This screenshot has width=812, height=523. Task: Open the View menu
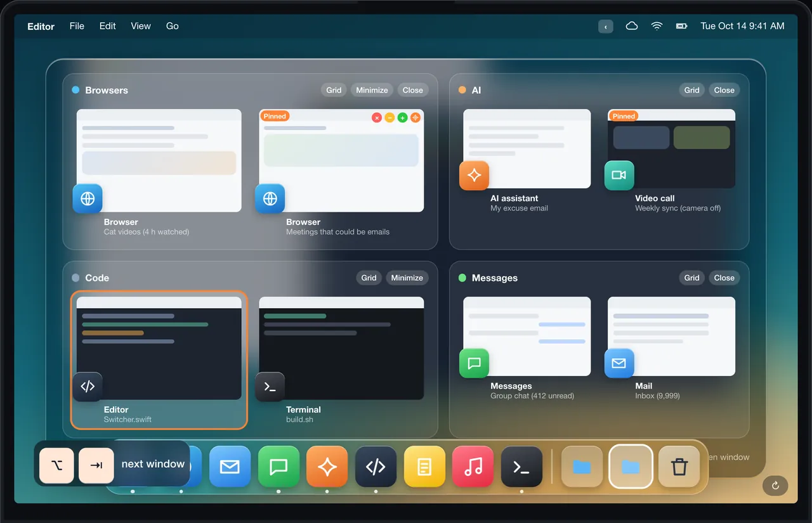pos(141,26)
